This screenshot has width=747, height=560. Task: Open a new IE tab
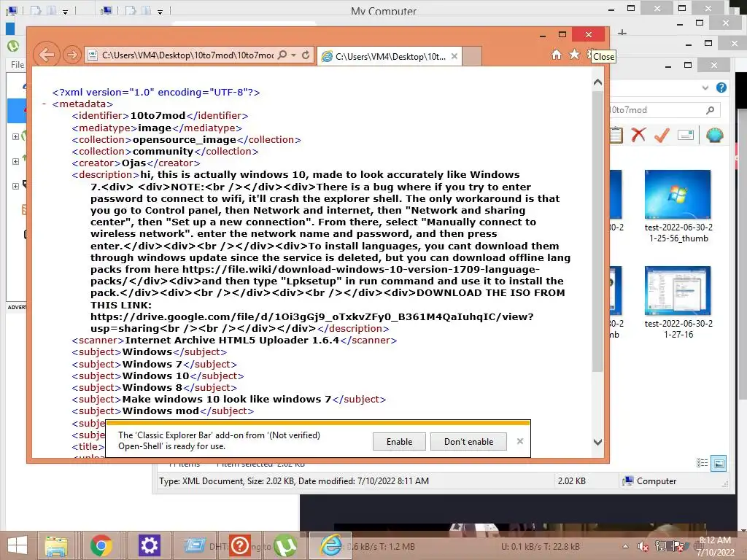[472, 56]
